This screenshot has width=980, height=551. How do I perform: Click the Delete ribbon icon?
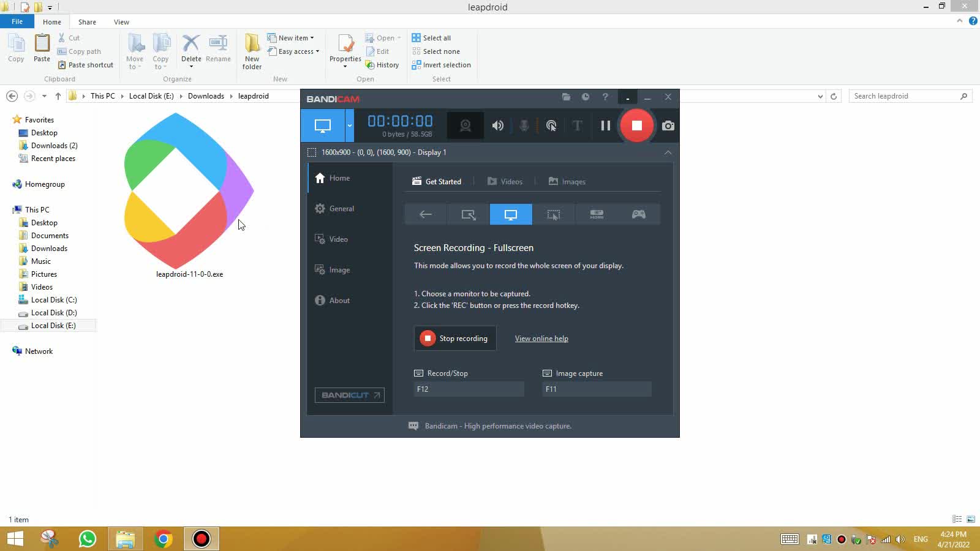[191, 50]
